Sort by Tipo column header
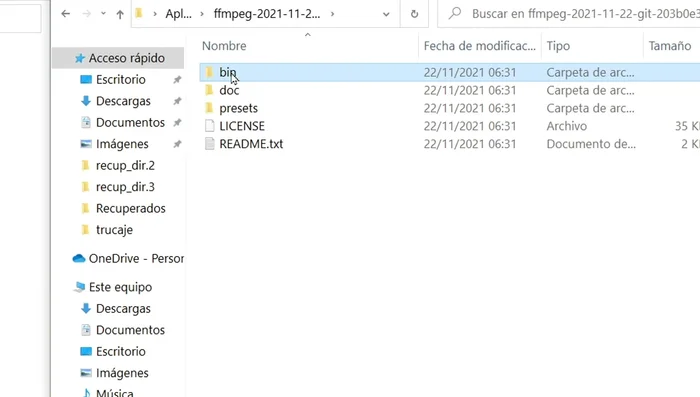Viewport: 700px width, 397px height. (558, 46)
